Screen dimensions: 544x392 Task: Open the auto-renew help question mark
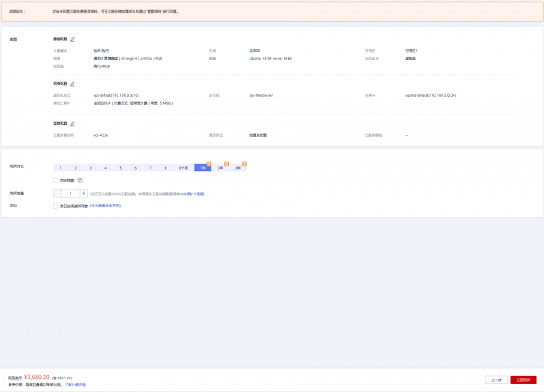[x=80, y=180]
